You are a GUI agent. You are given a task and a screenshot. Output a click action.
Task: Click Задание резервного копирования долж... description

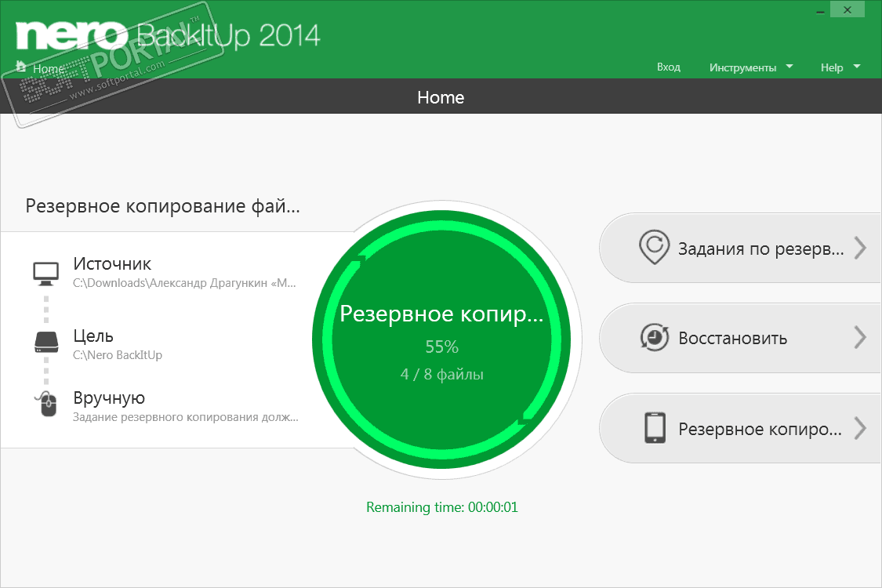[x=186, y=417]
